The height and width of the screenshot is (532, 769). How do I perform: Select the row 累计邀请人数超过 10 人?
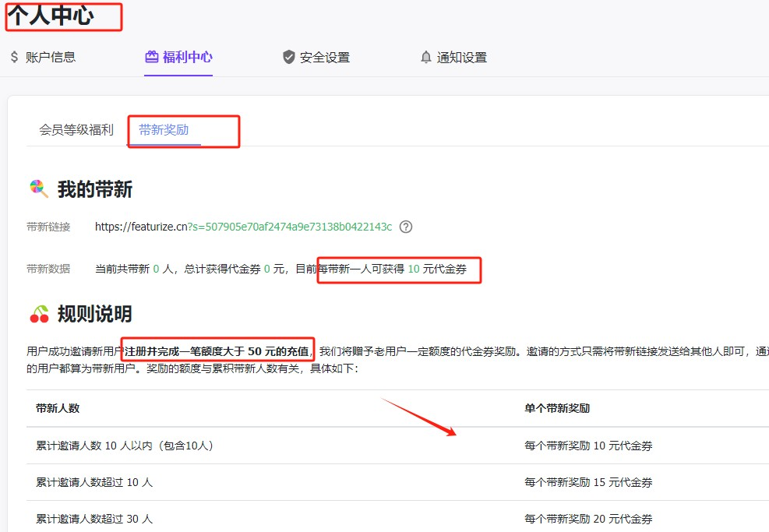pyautogui.click(x=94, y=483)
